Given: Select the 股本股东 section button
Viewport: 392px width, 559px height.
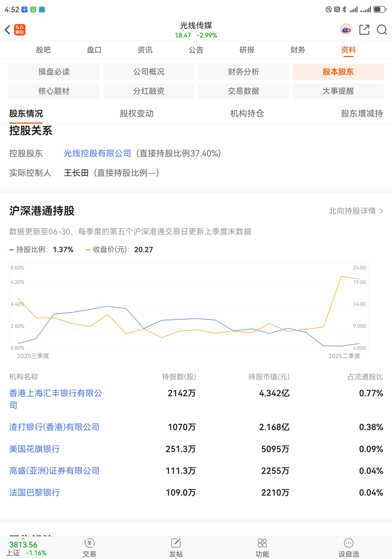Looking at the screenshot, I should point(338,72).
